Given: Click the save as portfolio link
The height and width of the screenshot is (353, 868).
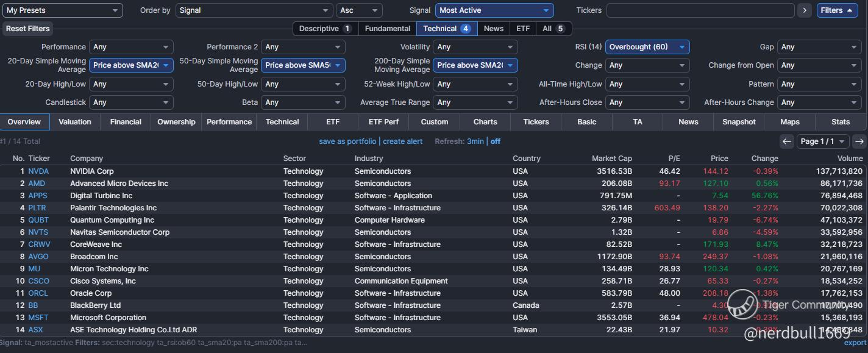Looking at the screenshot, I should [x=347, y=141].
